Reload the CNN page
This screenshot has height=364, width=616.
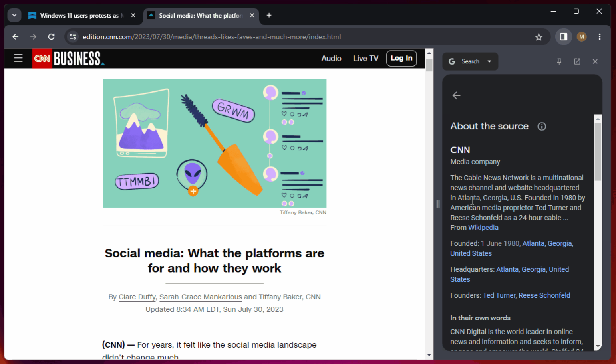click(x=51, y=37)
